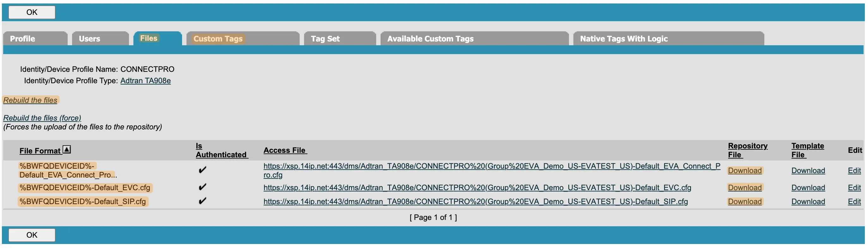The height and width of the screenshot is (250, 868).
Task: Sort by Is Authenticated column header
Action: point(222,150)
